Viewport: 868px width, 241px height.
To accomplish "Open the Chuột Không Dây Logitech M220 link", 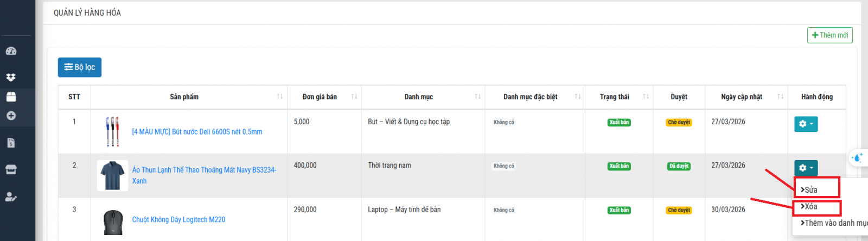I will 178,220.
